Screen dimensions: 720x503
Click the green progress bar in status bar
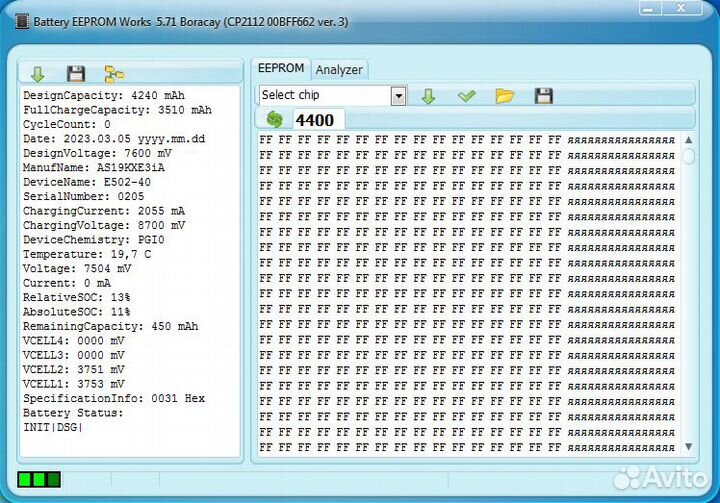point(39,479)
